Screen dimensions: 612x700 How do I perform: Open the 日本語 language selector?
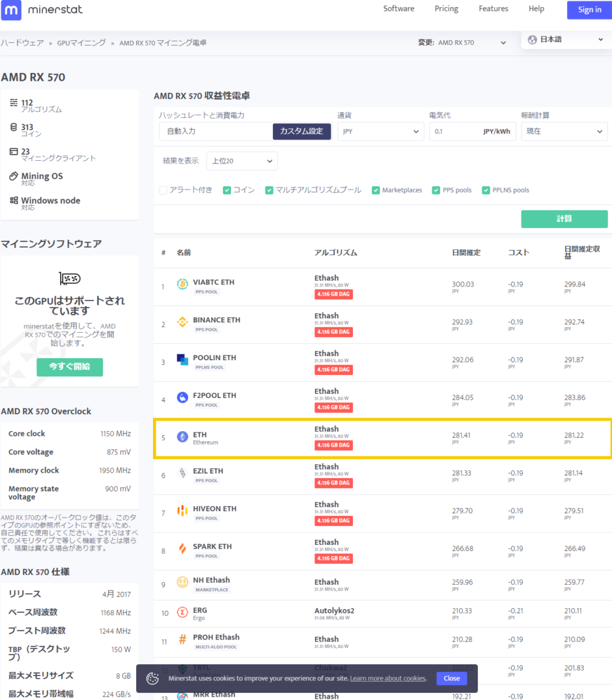click(566, 40)
